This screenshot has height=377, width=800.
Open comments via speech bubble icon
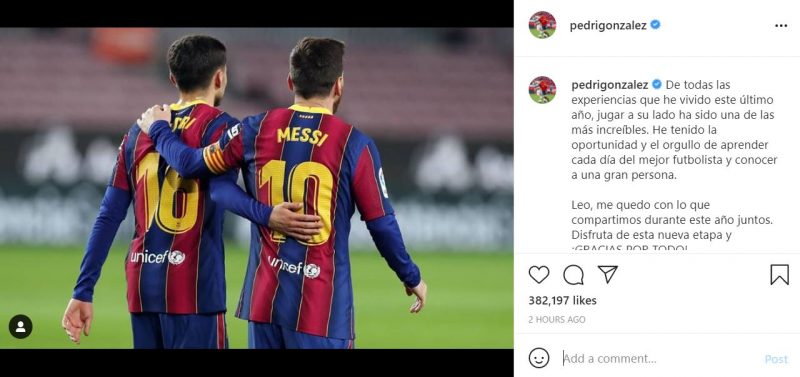[x=573, y=275]
